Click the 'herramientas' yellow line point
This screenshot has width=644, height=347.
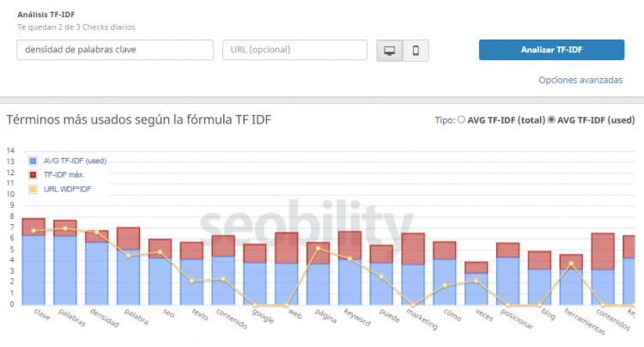pyautogui.click(x=571, y=263)
